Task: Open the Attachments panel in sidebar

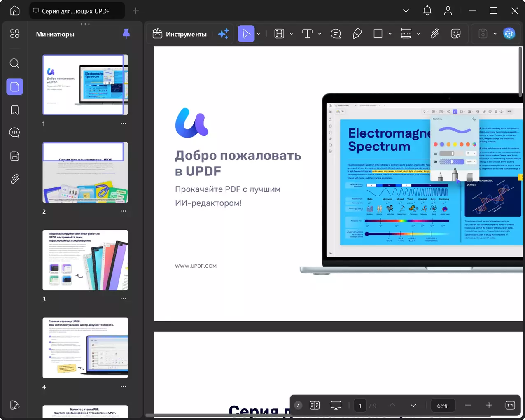Action: 15,179
